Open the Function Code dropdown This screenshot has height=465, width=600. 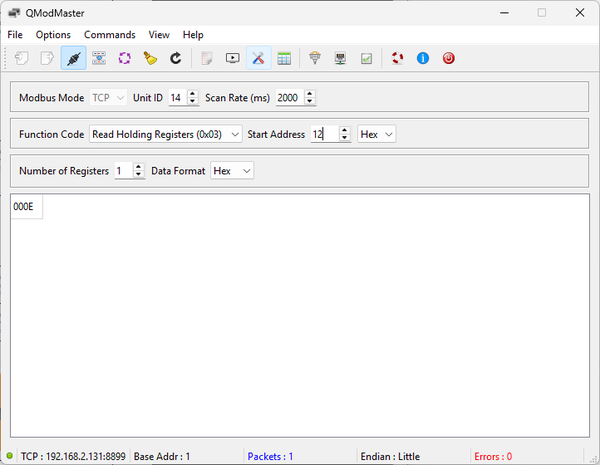click(165, 134)
